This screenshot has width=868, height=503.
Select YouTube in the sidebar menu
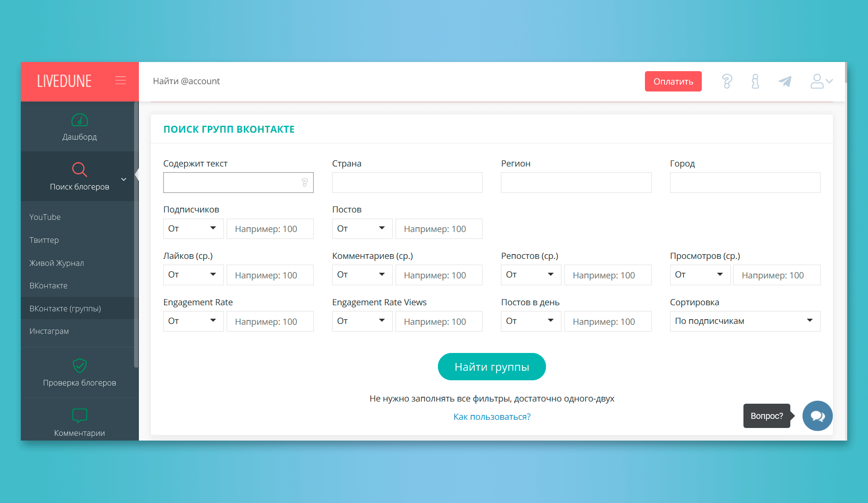45,217
